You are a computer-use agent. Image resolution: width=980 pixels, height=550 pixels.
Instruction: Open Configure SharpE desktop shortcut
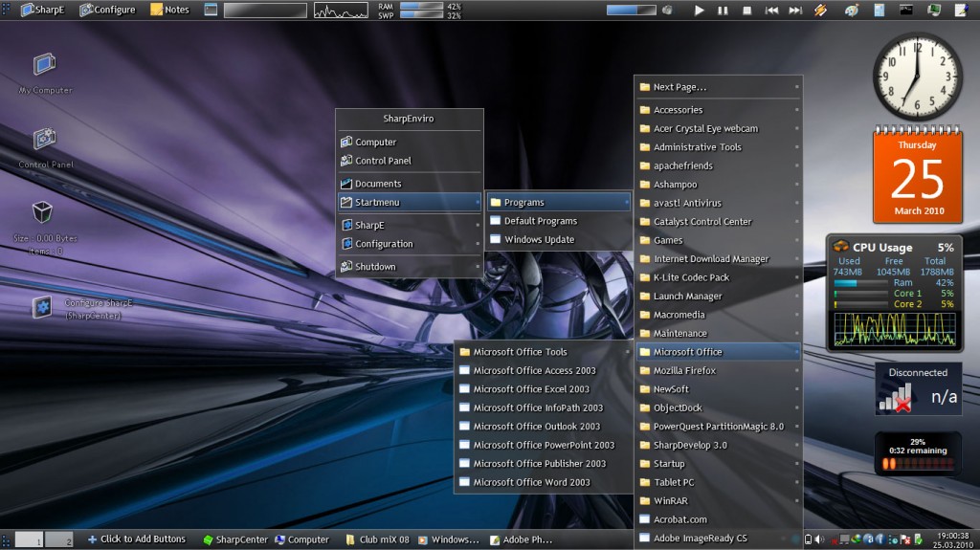43,307
